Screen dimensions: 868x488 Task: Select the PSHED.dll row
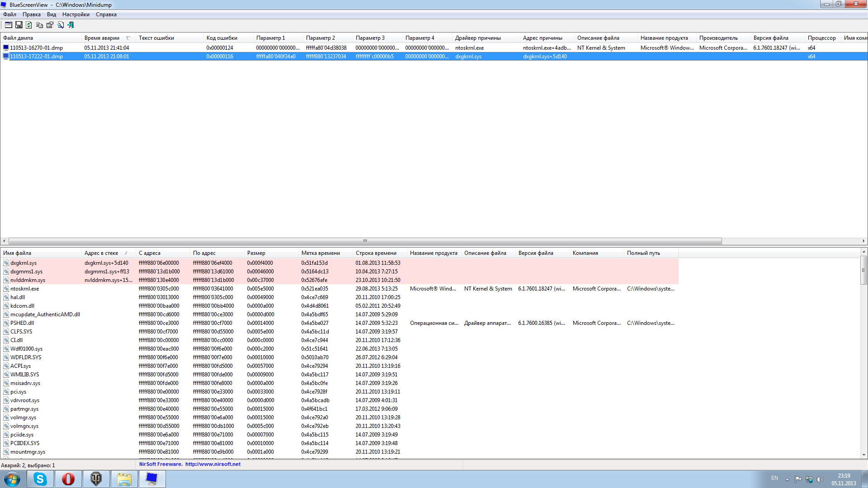click(340, 323)
